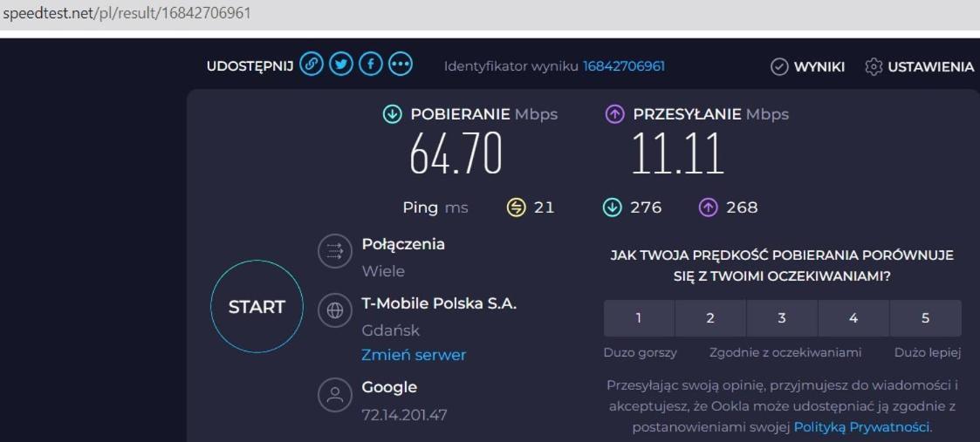This screenshot has width=980, height=442.
Task: Open USTAWIENIA settings
Action: pyautogui.click(x=920, y=67)
